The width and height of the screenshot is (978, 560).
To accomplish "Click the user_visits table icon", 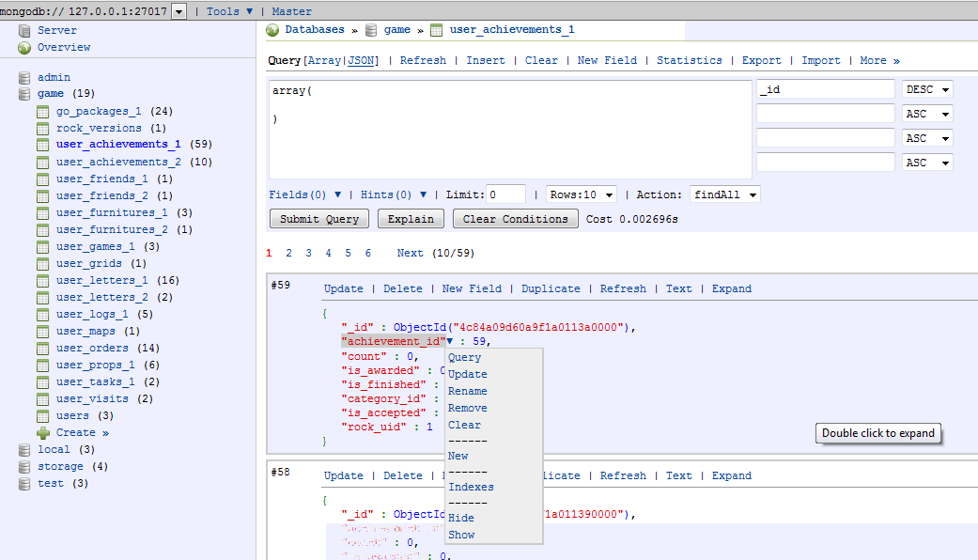I will coord(42,399).
